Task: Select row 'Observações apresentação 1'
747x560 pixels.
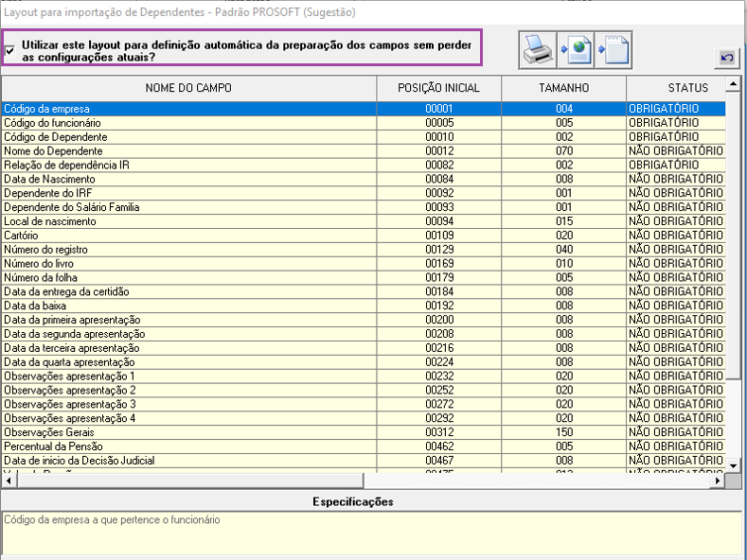Action: click(364, 376)
